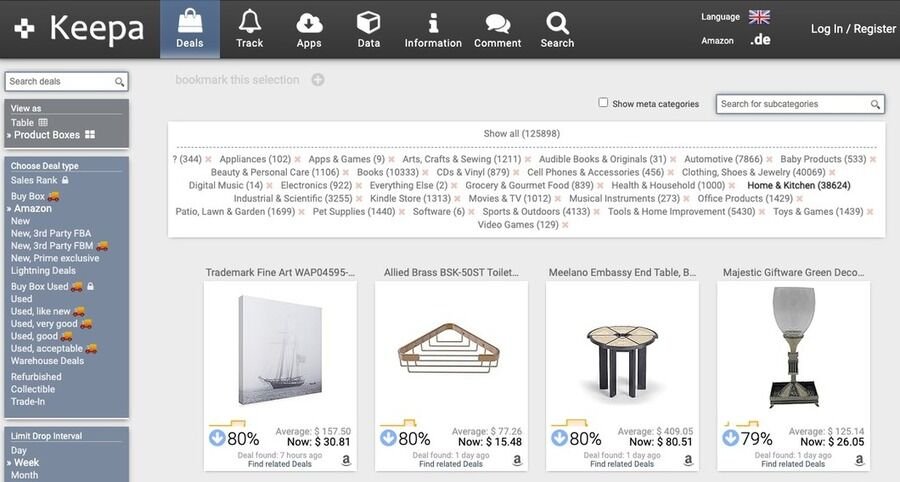Screen dimensions: 900x482
Task: Change Amazon locale .de
Action: point(760,40)
